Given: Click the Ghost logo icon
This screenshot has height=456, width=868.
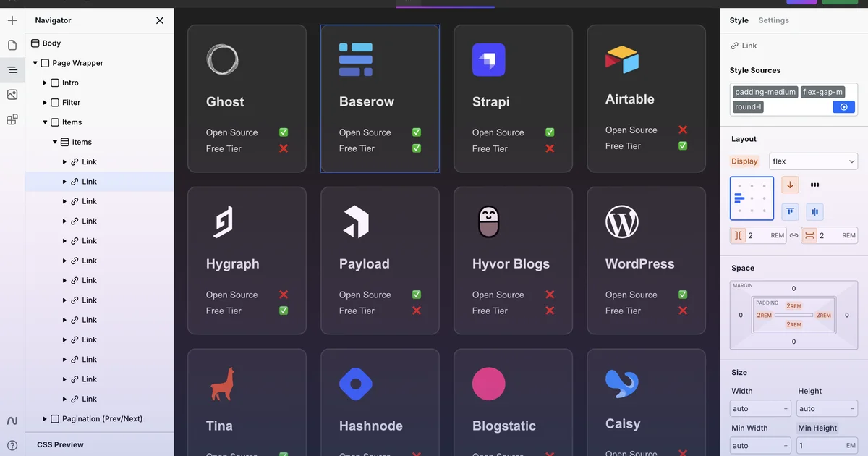Looking at the screenshot, I should tap(222, 59).
